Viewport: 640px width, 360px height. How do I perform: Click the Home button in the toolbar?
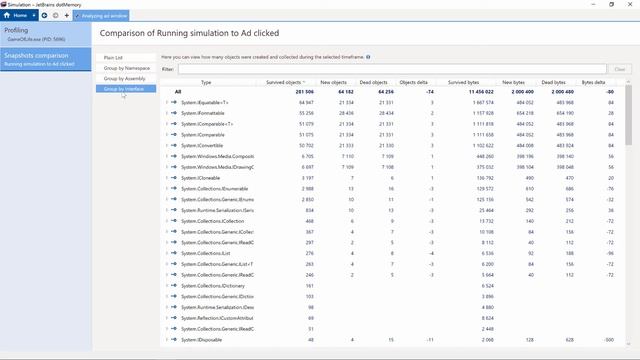click(16, 16)
